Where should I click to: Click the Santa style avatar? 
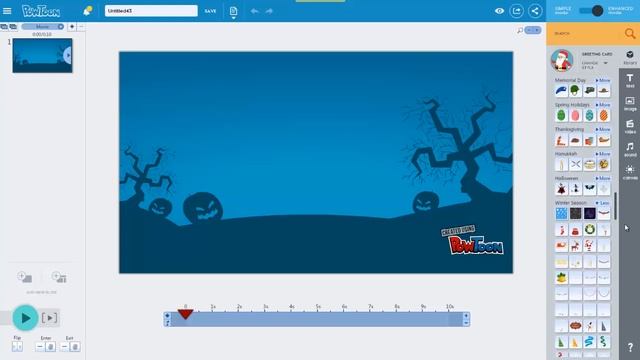[562, 60]
